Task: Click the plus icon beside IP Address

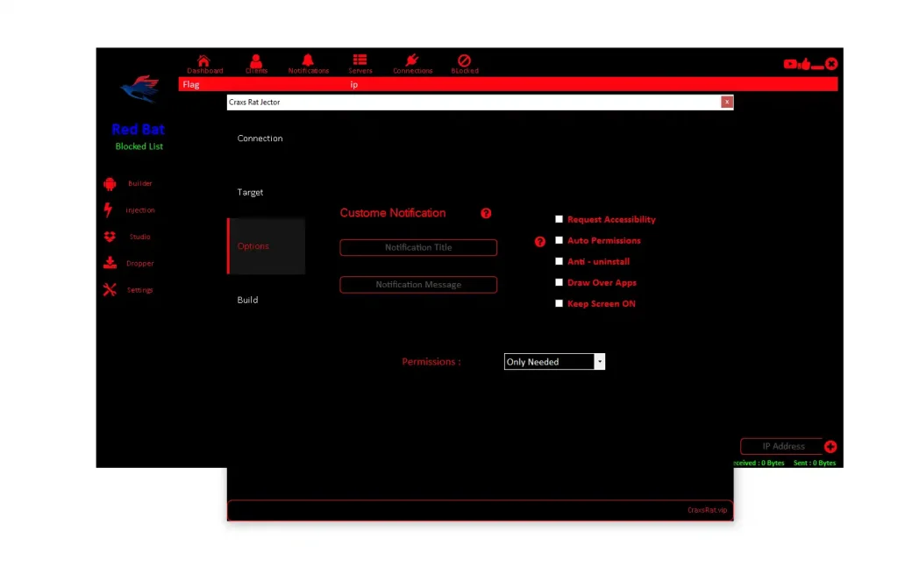Action: tap(830, 447)
